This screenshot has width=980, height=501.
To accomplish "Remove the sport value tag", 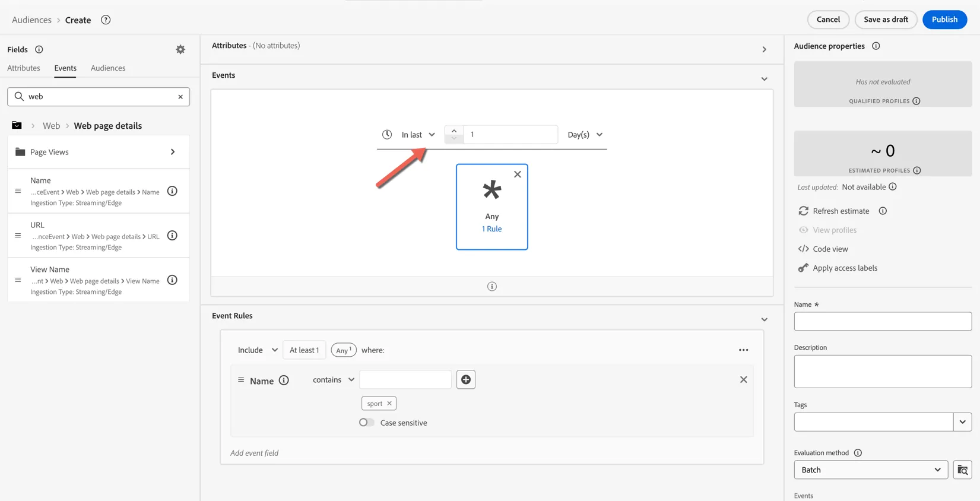I will pyautogui.click(x=389, y=404).
